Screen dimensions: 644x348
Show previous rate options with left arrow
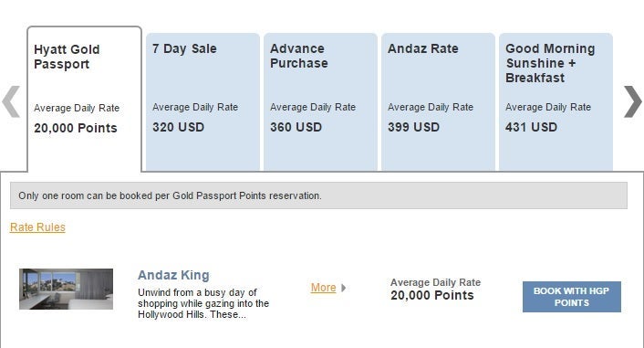coord(11,101)
